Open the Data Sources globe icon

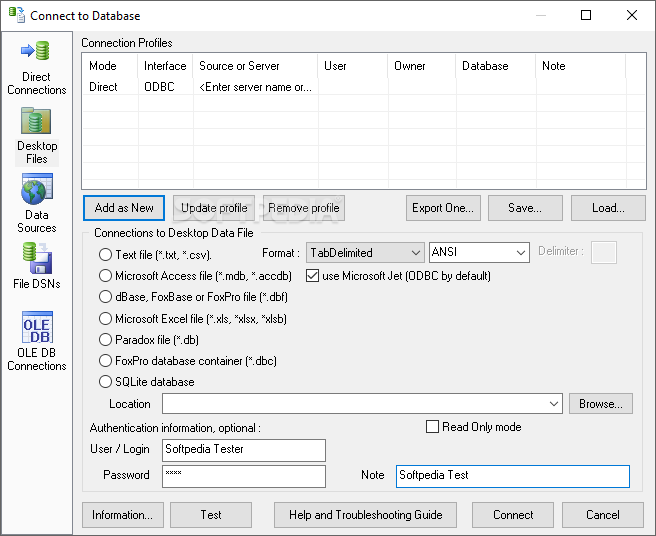click(x=37, y=190)
